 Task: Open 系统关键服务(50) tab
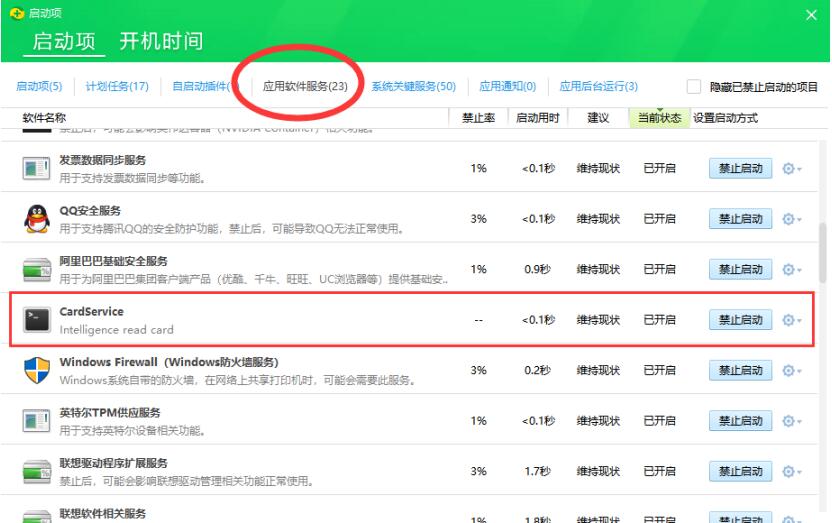413,87
